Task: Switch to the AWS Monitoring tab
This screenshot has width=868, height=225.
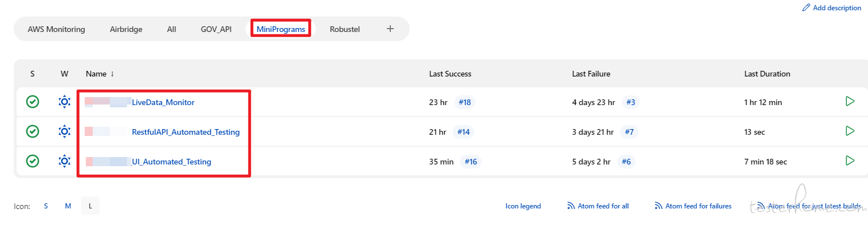Action: pyautogui.click(x=56, y=29)
